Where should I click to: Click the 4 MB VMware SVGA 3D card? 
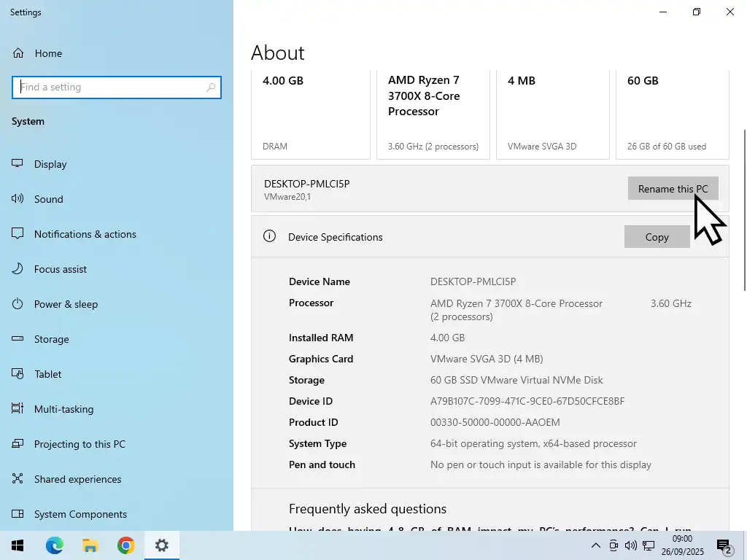click(553, 114)
